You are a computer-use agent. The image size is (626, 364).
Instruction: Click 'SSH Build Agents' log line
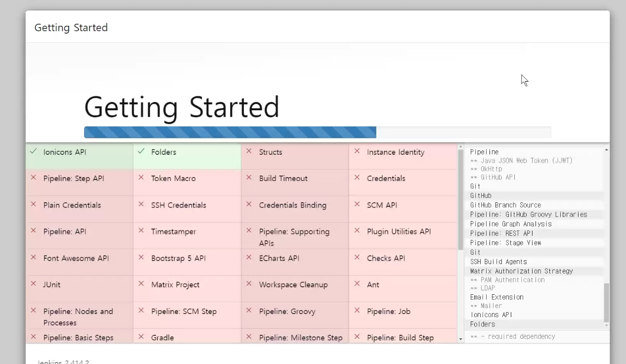pyautogui.click(x=498, y=262)
